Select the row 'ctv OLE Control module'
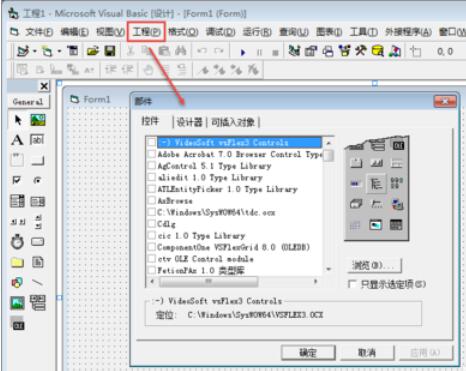Image resolution: width=466 pixels, height=371 pixels. (x=234, y=259)
